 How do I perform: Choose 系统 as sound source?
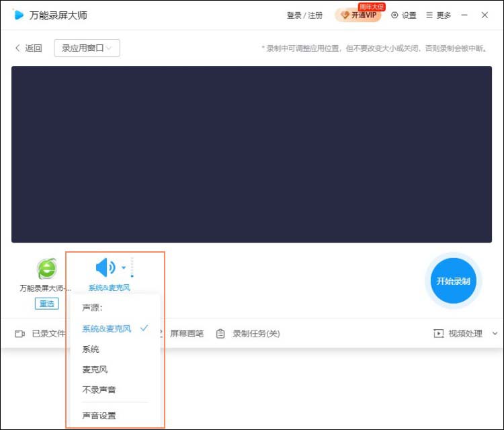(x=91, y=349)
